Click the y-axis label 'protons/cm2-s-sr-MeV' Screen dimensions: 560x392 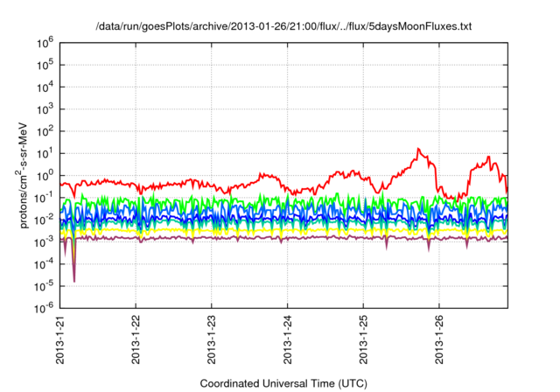tap(22, 175)
